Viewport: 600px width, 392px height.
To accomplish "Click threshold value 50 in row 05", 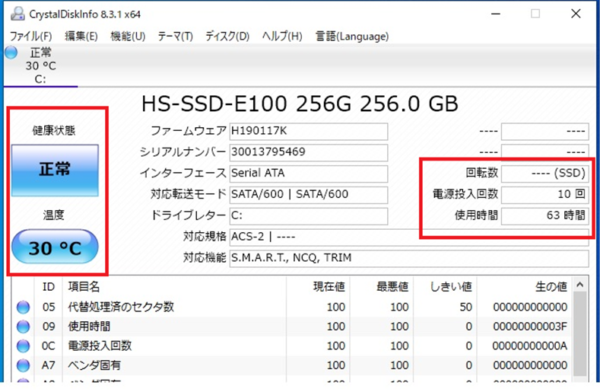I will [466, 307].
